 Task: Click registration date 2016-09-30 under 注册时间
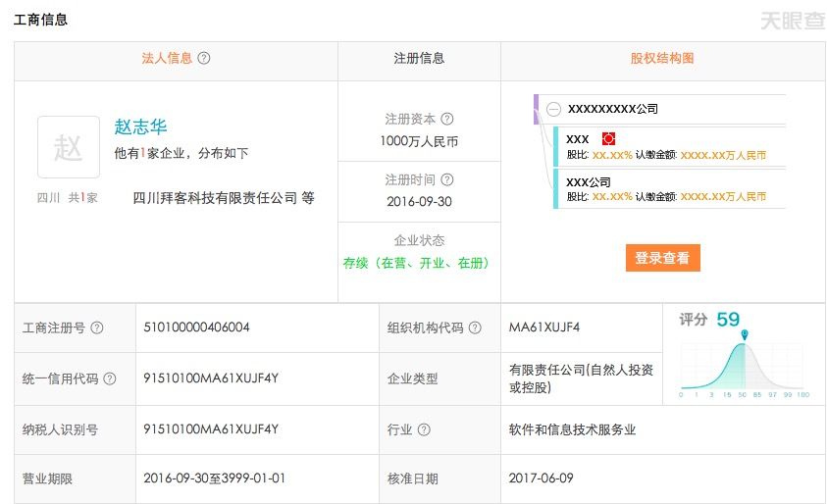[419, 201]
